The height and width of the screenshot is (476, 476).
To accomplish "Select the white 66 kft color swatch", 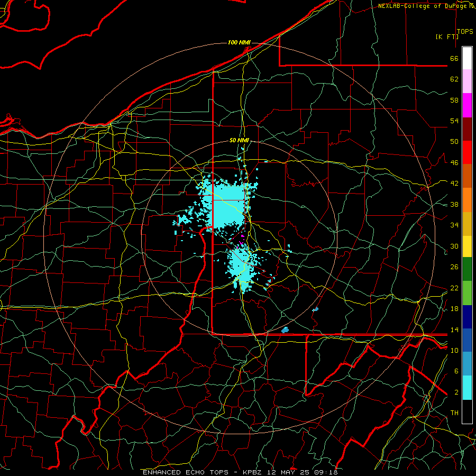I will click(467, 58).
